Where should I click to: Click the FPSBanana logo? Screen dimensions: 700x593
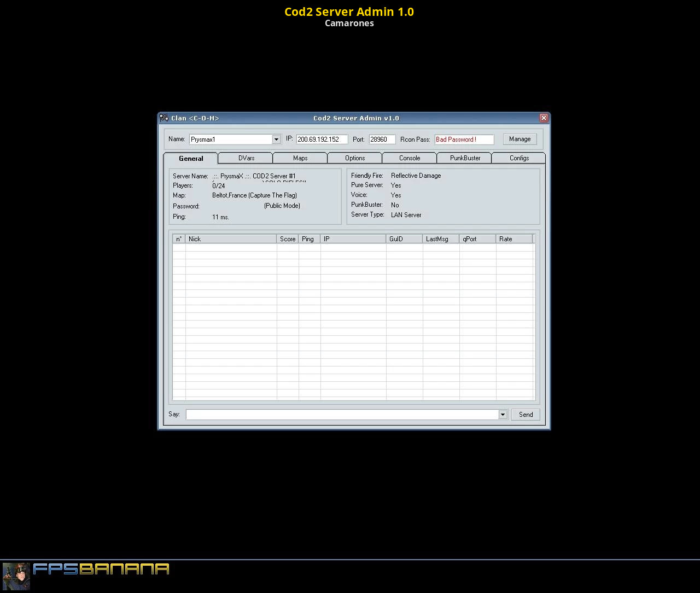coord(101,569)
